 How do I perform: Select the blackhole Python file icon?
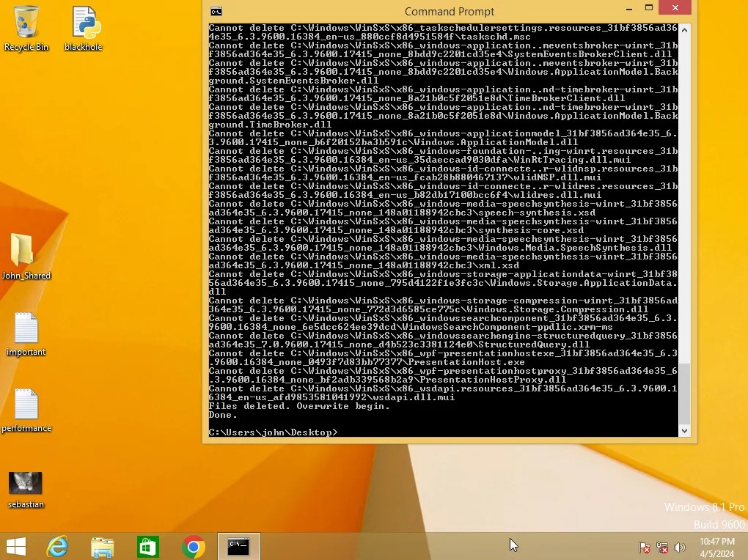point(84,23)
